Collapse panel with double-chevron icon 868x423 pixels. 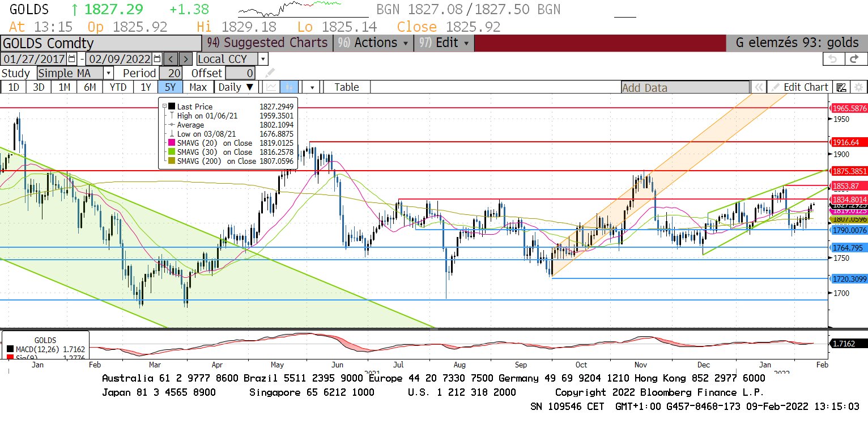tap(758, 87)
